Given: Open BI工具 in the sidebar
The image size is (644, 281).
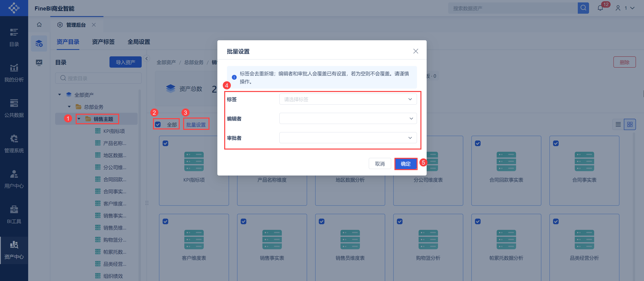Looking at the screenshot, I should point(14,215).
